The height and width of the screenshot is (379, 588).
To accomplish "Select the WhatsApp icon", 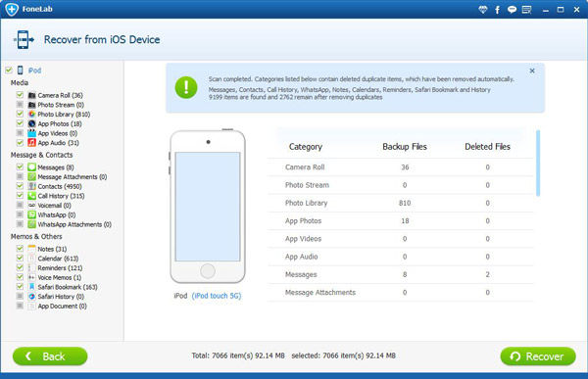I will tap(32, 214).
